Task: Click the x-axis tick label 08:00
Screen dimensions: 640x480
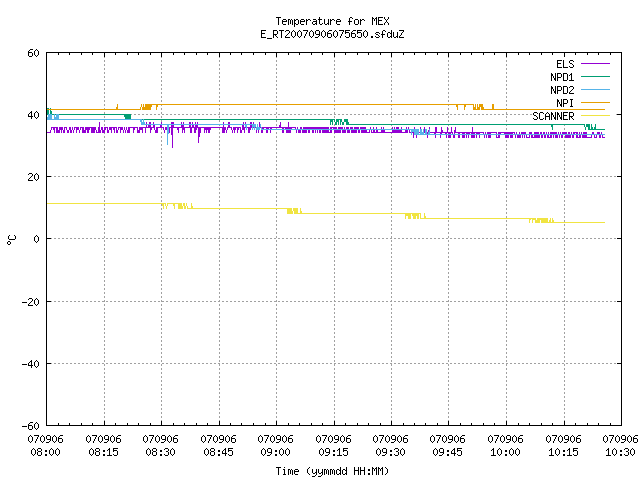Action: (x=45, y=452)
